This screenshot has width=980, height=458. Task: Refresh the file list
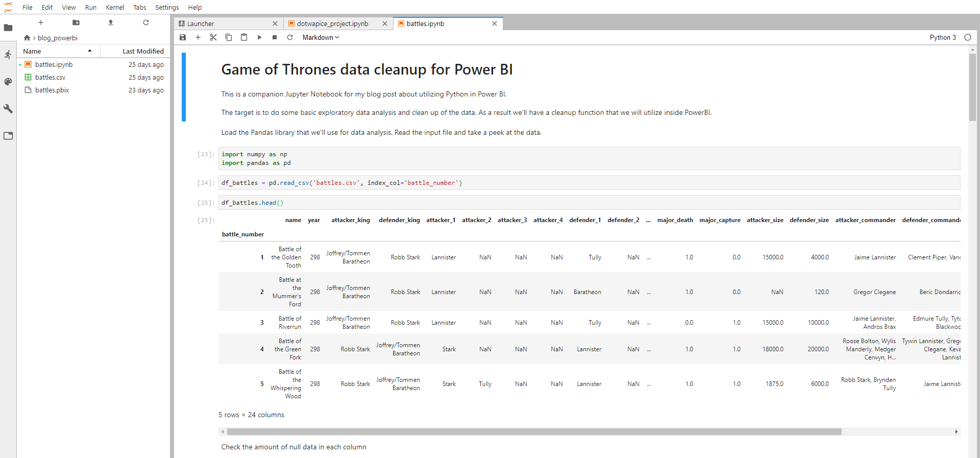click(146, 22)
